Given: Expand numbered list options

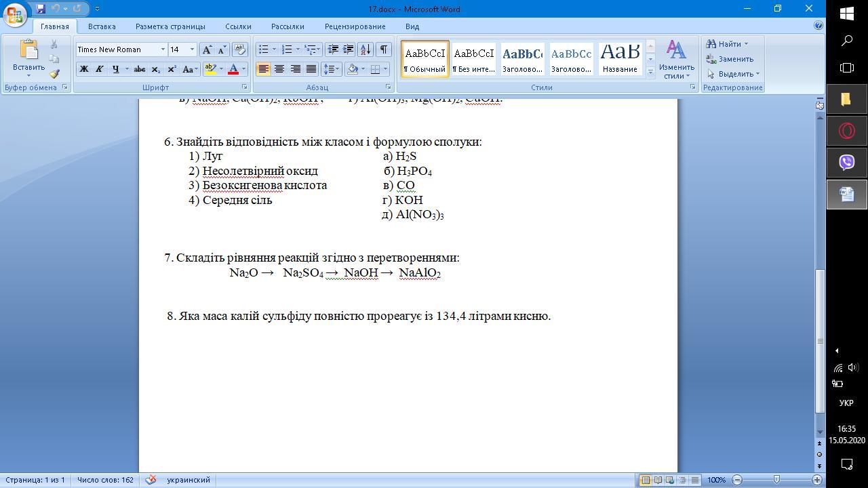Looking at the screenshot, I should (298, 49).
